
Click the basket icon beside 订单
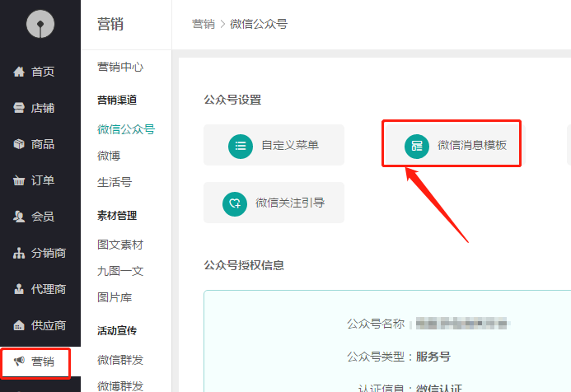[19, 180]
